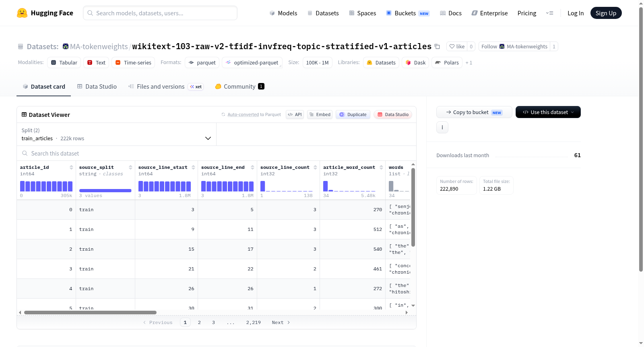644x347 pixels.
Task: Go to Datasets in top navigation
Action: click(x=323, y=13)
